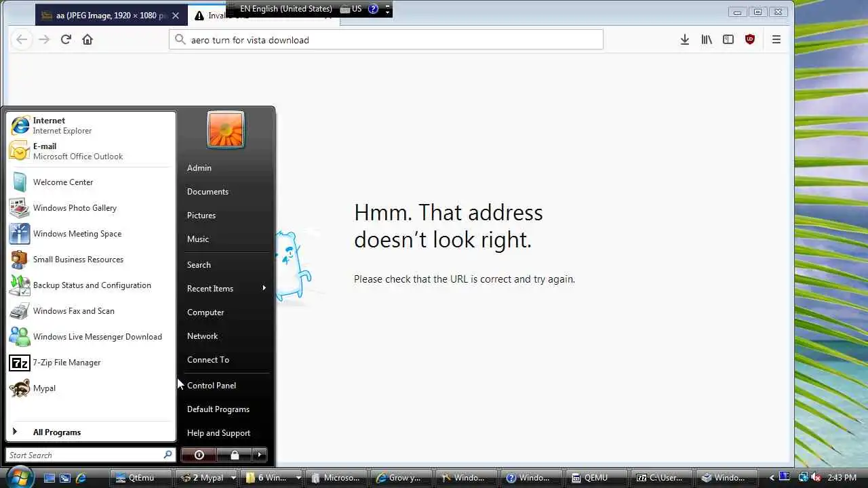The image size is (868, 488).
Task: Click language bar help question icon
Action: tap(373, 9)
